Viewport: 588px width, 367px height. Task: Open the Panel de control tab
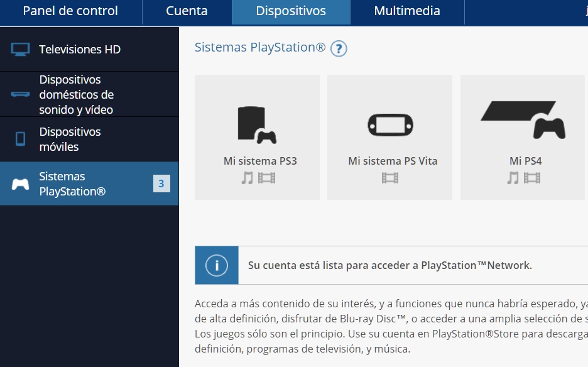point(70,11)
